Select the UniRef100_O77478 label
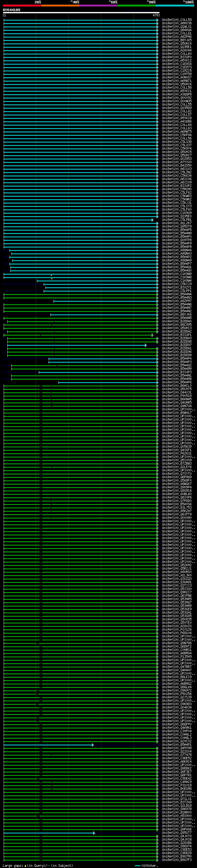Image resolution: width=197 pixels, height=868 pixels. coord(177,755)
